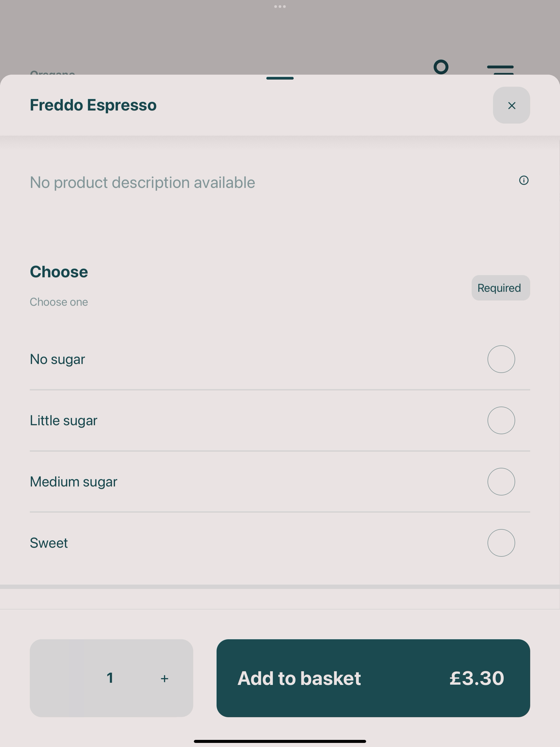This screenshot has width=560, height=747.
Task: Select the Little sugar radio button
Action: click(501, 421)
